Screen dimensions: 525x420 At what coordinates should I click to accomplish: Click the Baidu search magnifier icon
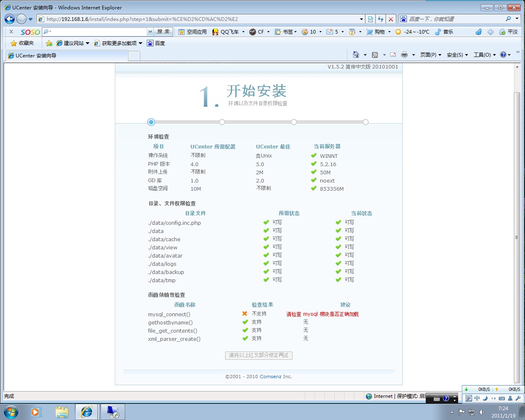pyautogui.click(x=509, y=19)
